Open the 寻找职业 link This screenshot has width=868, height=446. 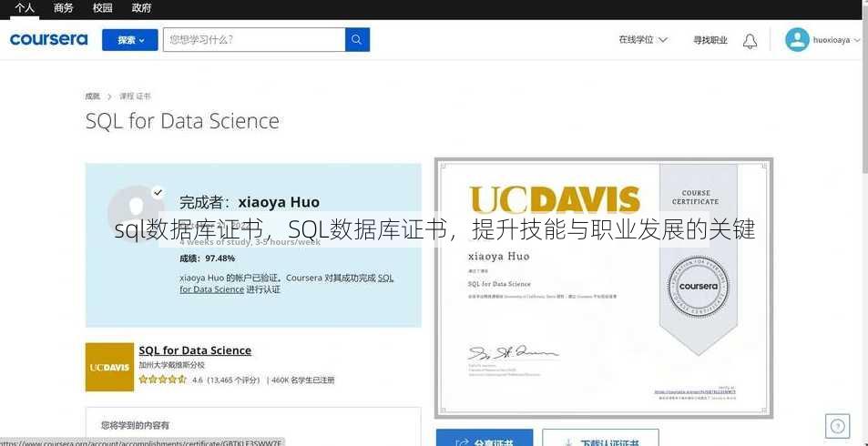(x=710, y=40)
